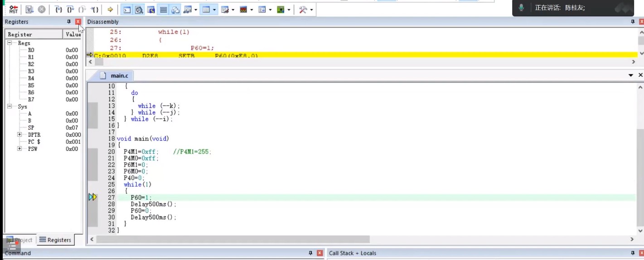Close the Disassembly panel
The height and width of the screenshot is (260, 644).
tap(641, 21)
